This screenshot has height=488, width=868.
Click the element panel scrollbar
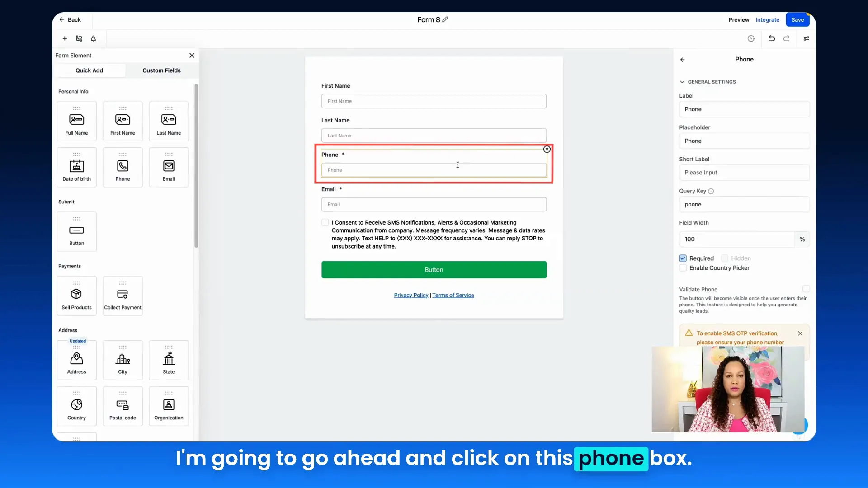tap(196, 166)
